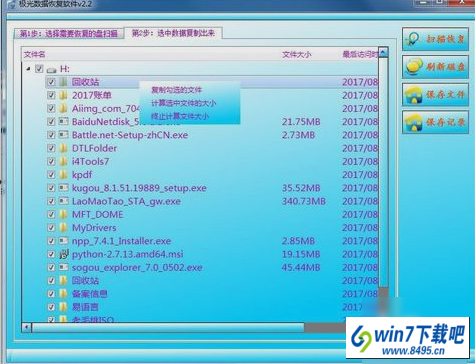Viewport: 475px width, 364px height.
Task: Click the 340.73MB size value
Action: pyautogui.click(x=304, y=201)
